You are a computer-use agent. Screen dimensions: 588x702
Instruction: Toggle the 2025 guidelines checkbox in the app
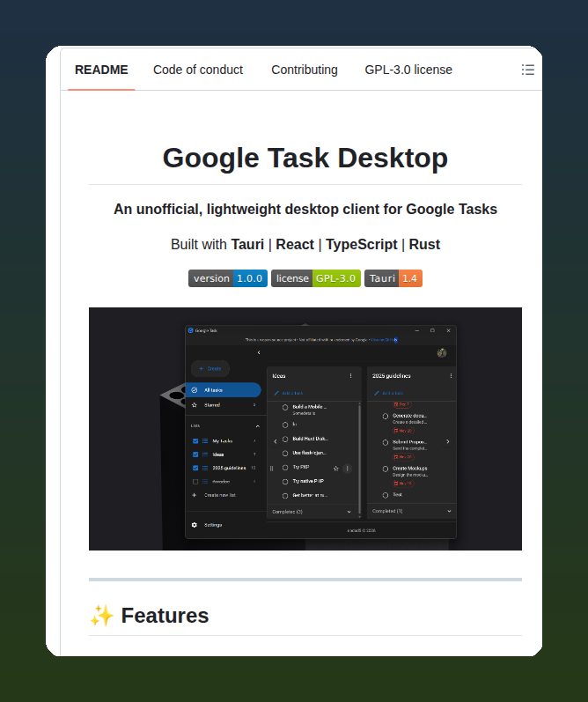click(195, 468)
